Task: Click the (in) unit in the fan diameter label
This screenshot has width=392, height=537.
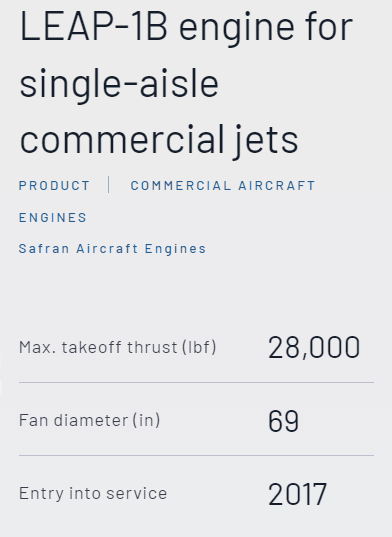Action: click(x=147, y=420)
